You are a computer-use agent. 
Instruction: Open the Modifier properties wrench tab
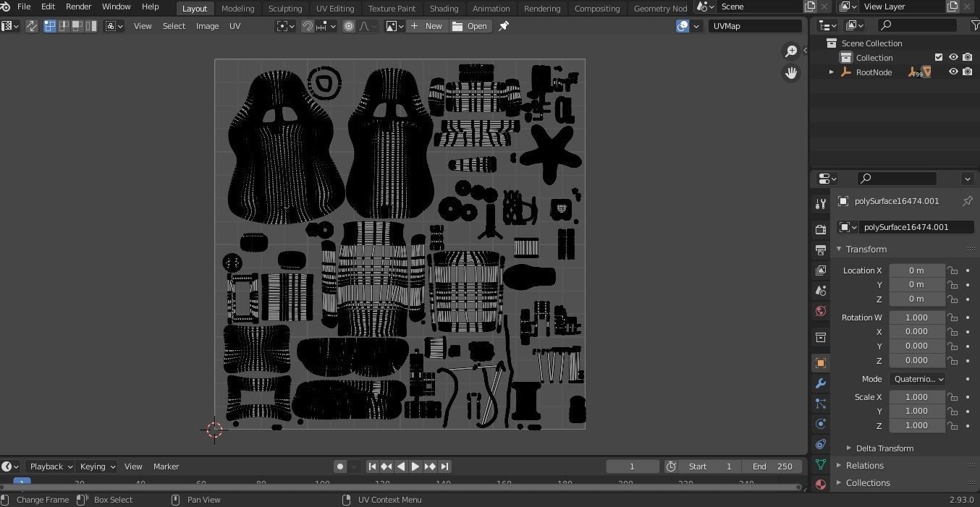(x=820, y=383)
